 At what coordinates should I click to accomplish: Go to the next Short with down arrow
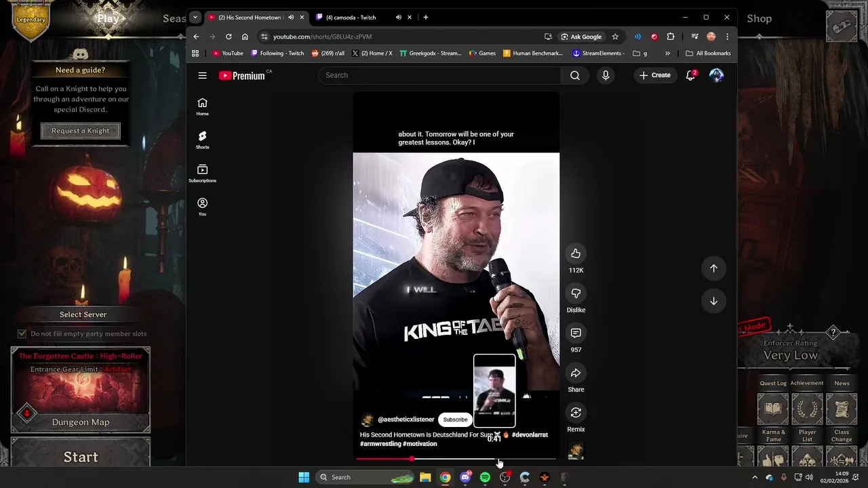pos(713,301)
